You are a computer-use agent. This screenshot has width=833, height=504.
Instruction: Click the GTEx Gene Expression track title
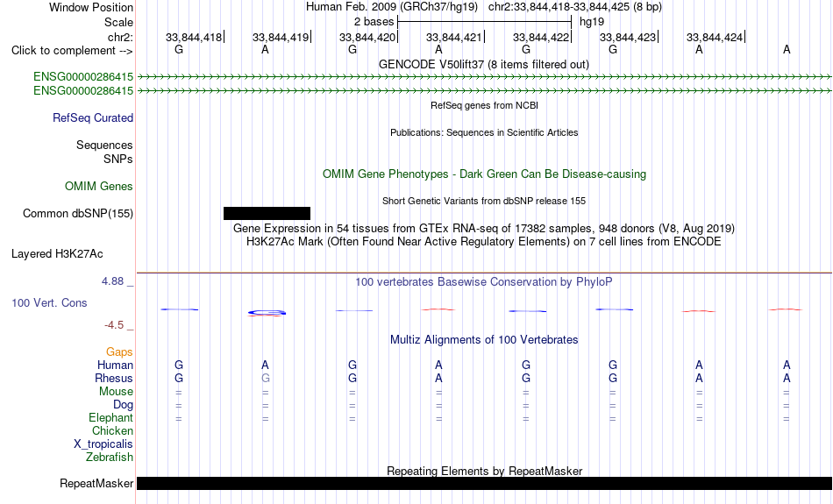coord(484,229)
